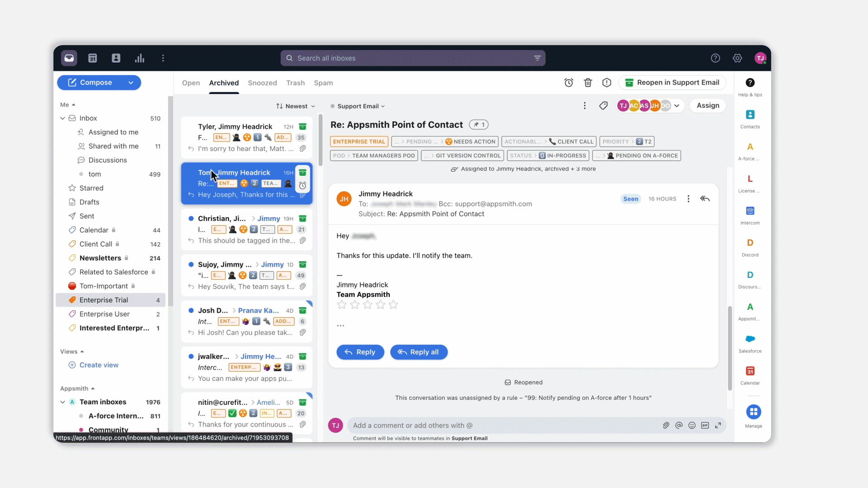Expand the Newest sort order dropdown
This screenshot has height=488, width=868.
296,106
